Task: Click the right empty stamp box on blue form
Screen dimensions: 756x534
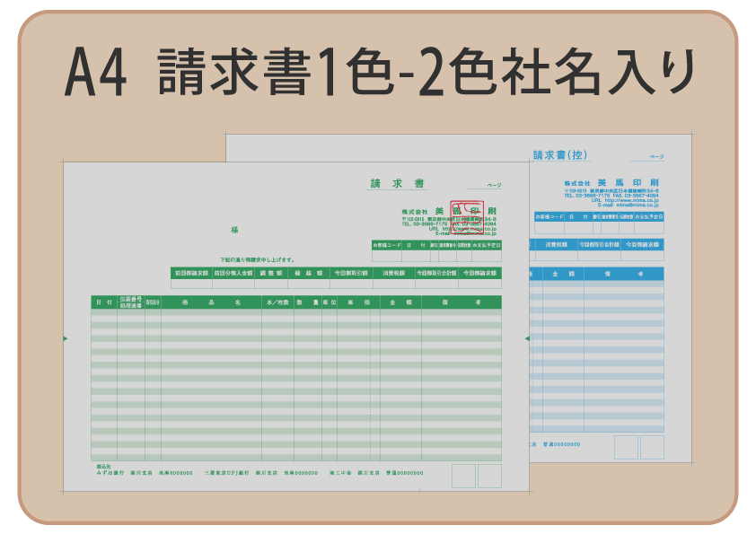Action: (652, 447)
